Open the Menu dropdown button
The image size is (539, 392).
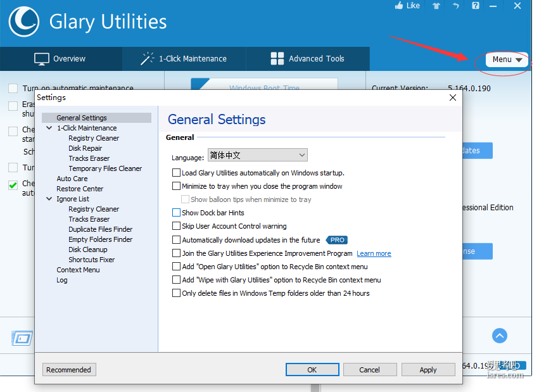click(507, 60)
